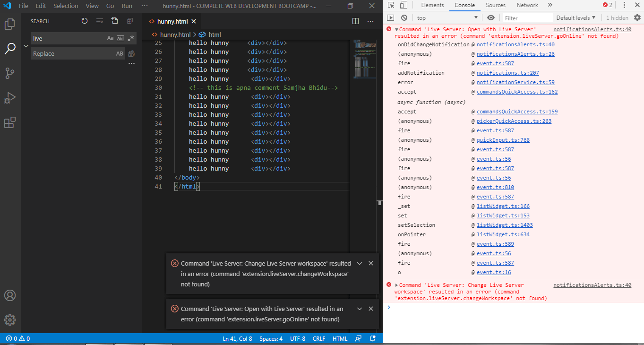Click the Accounts icon in activity bar

10,295
